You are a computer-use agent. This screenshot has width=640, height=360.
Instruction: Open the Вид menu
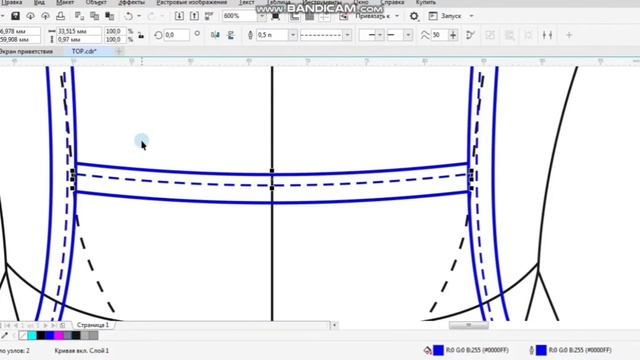coord(39,2)
